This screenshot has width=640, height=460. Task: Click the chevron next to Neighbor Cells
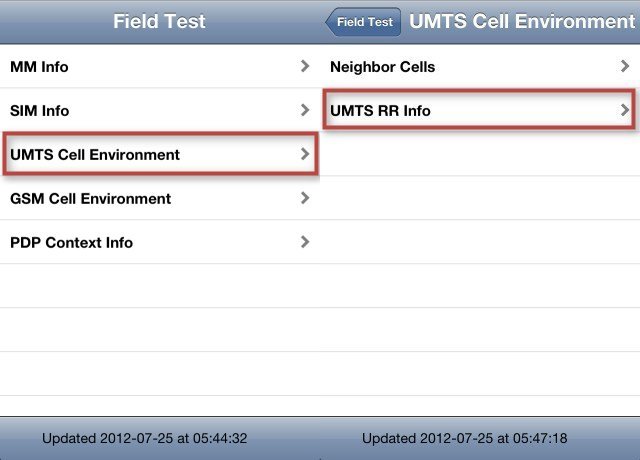click(x=624, y=66)
